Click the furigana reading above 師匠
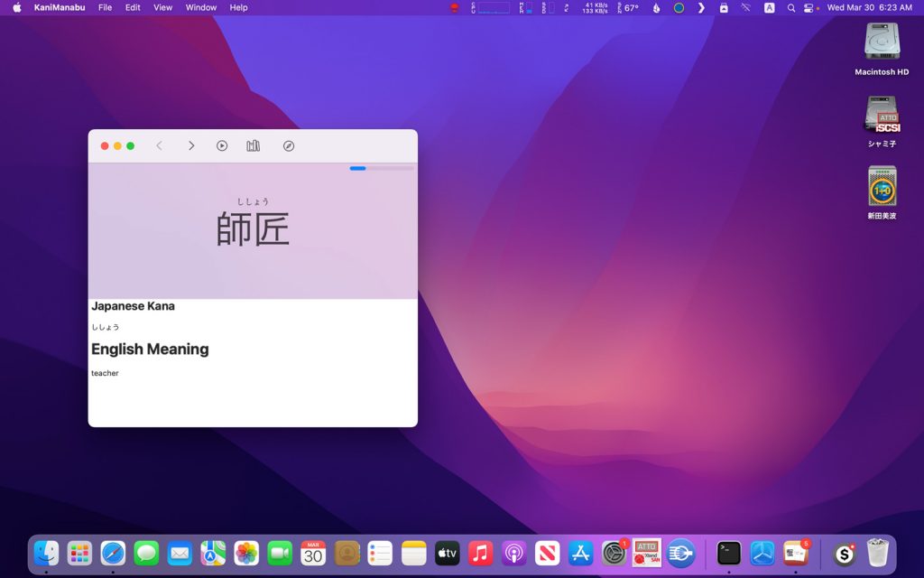The width and height of the screenshot is (924, 578). [x=253, y=201]
